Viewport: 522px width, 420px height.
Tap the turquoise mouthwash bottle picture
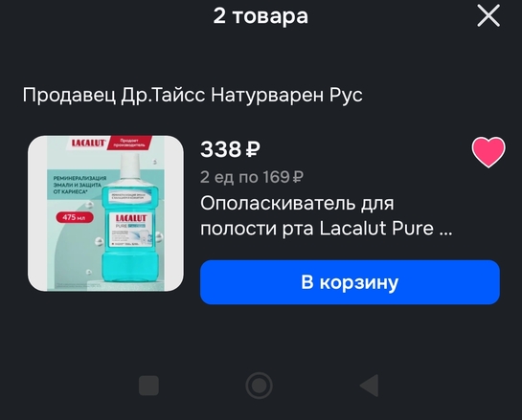click(129, 219)
